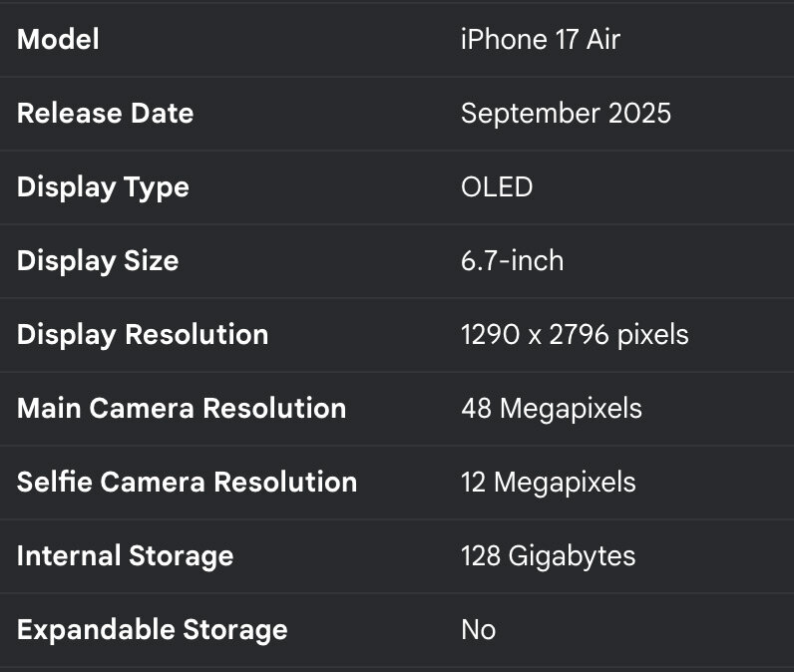Select the OLED value

(x=497, y=187)
